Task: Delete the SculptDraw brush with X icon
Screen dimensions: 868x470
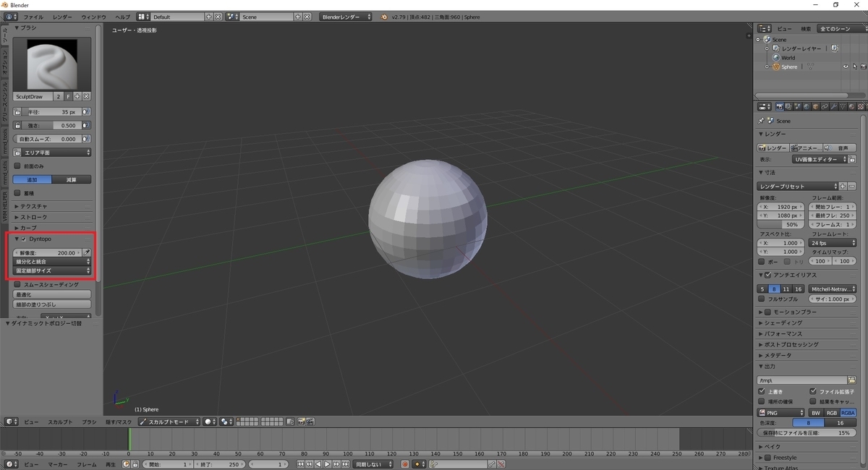Action: (86, 96)
